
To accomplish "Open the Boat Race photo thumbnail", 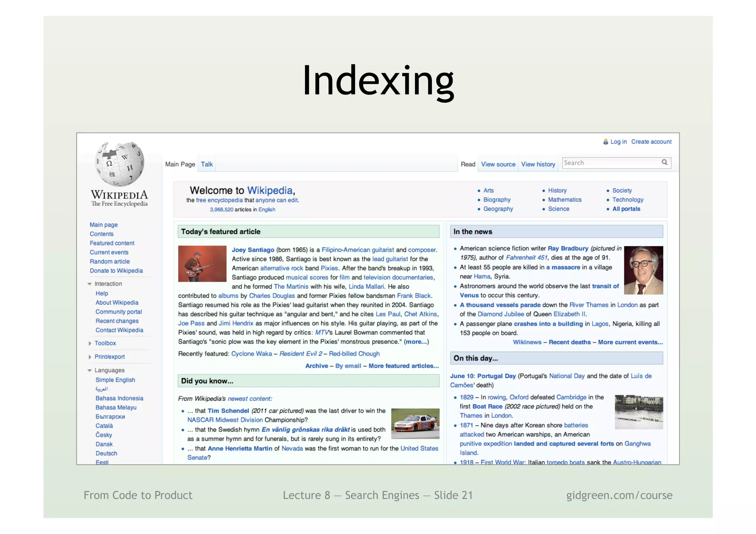I will coord(639,412).
